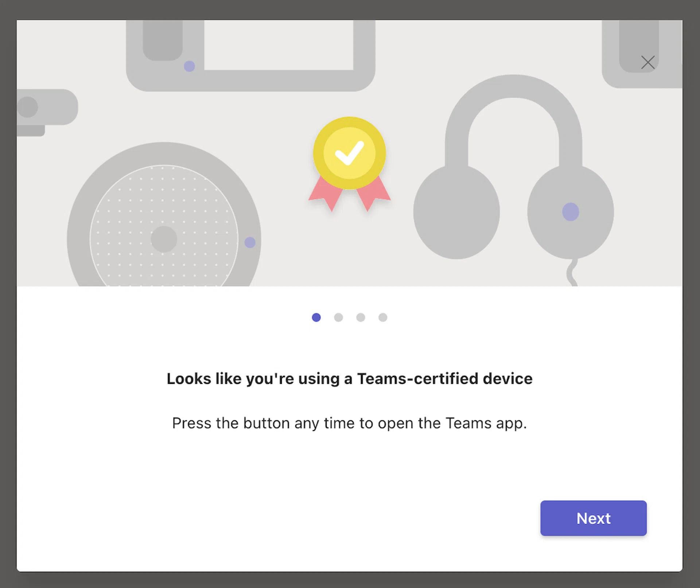The width and height of the screenshot is (700, 588).
Task: Click the purple dot on the top monitor device
Action: (x=189, y=66)
